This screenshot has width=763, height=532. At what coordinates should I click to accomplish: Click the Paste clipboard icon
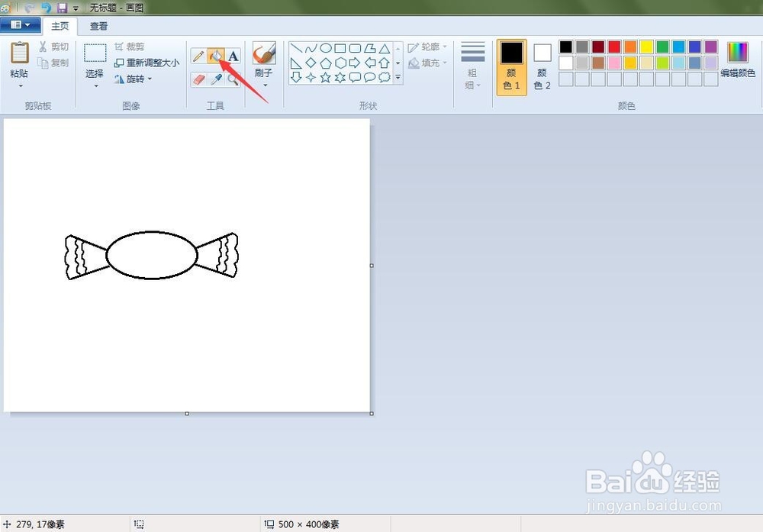20,53
